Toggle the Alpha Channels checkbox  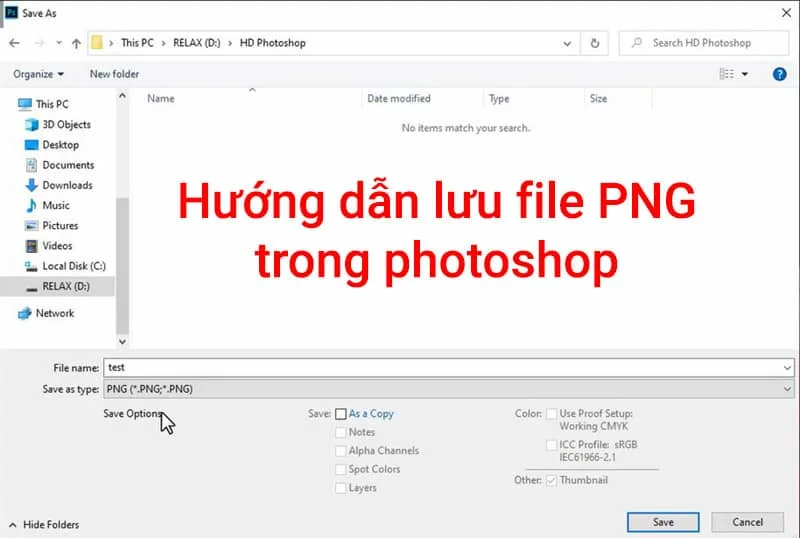[340, 451]
